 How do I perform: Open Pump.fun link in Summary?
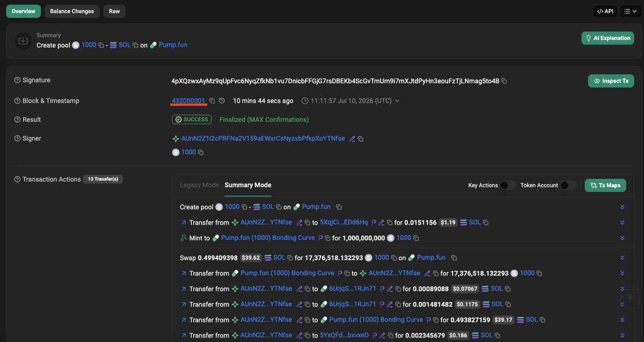[x=173, y=45]
